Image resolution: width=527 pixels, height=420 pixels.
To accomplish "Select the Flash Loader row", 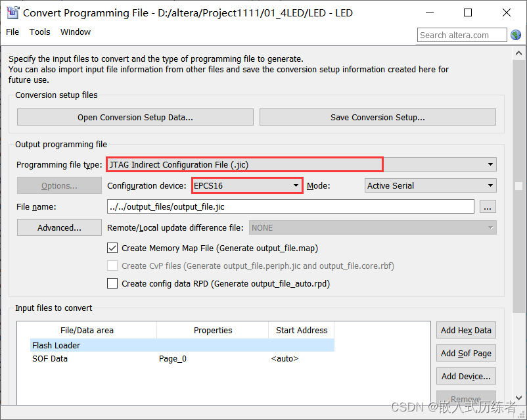I will (182, 345).
